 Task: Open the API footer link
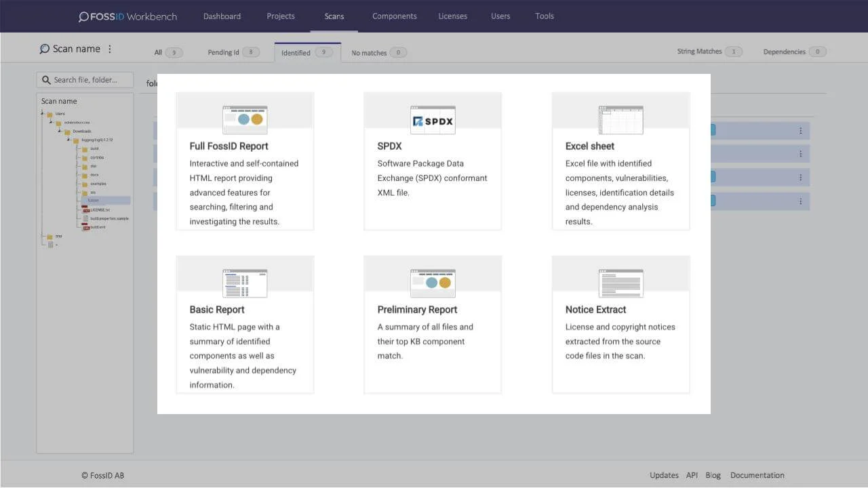point(692,474)
